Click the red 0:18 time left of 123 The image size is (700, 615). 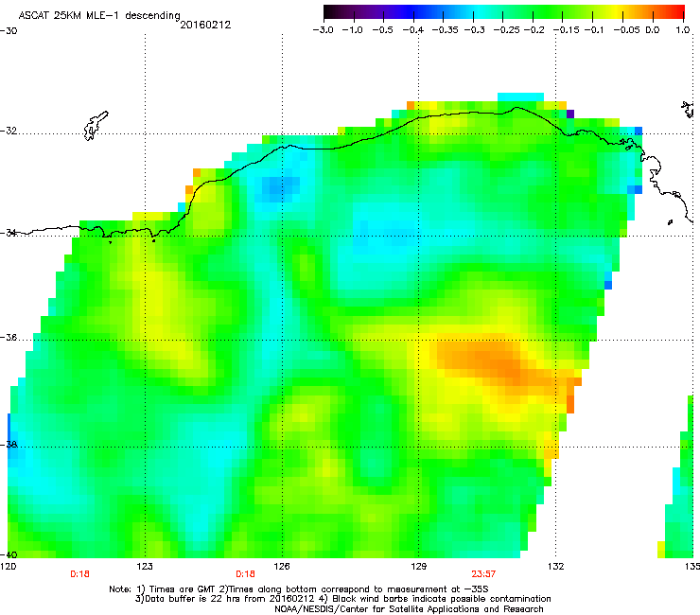79,574
